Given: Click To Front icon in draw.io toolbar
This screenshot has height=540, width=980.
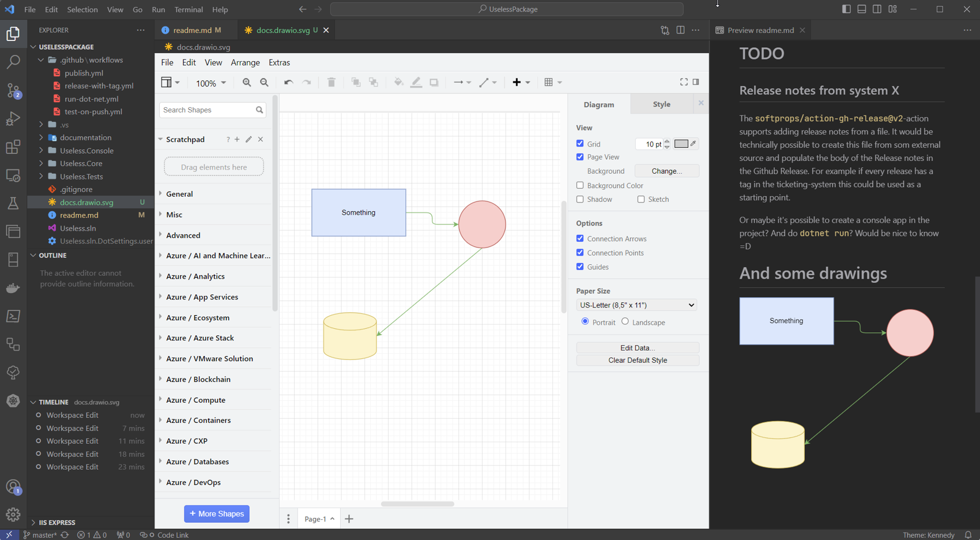Looking at the screenshot, I should pos(356,82).
